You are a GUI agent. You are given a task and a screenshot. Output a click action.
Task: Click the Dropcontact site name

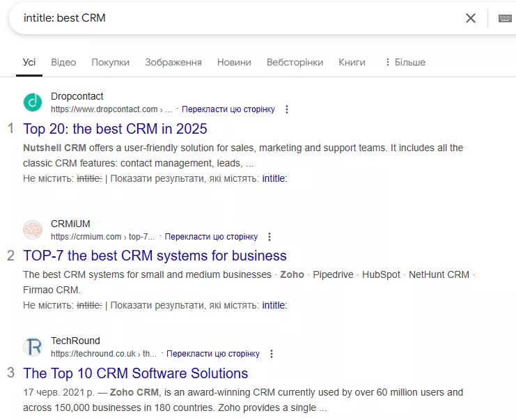(x=77, y=96)
